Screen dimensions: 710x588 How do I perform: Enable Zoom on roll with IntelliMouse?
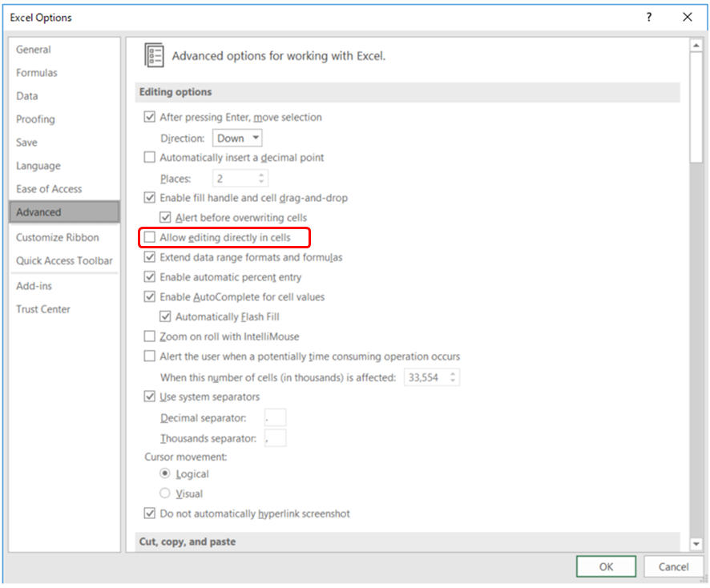coord(149,336)
